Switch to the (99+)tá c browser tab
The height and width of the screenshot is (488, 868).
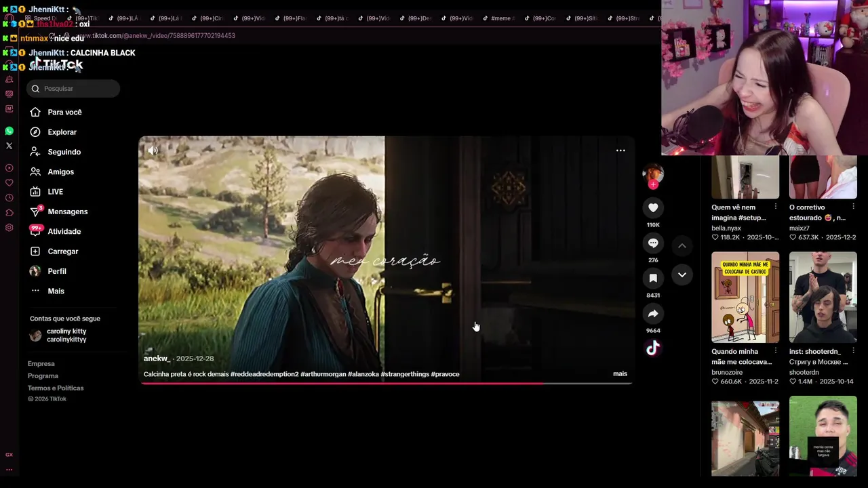332,18
